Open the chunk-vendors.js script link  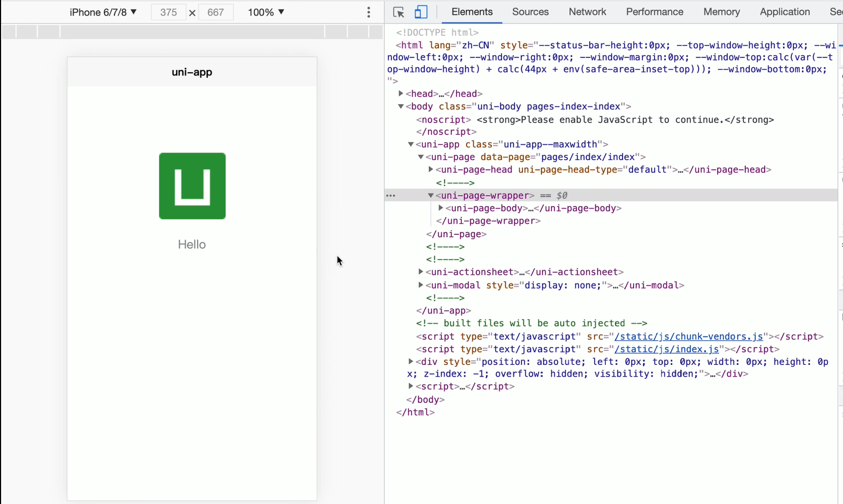(x=689, y=337)
